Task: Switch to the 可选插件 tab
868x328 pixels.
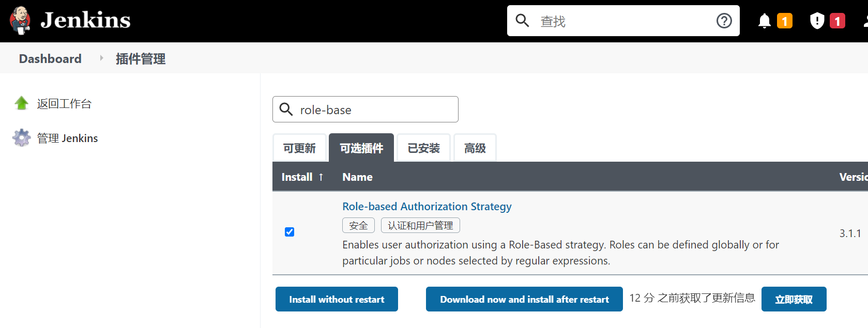Action: pos(361,148)
